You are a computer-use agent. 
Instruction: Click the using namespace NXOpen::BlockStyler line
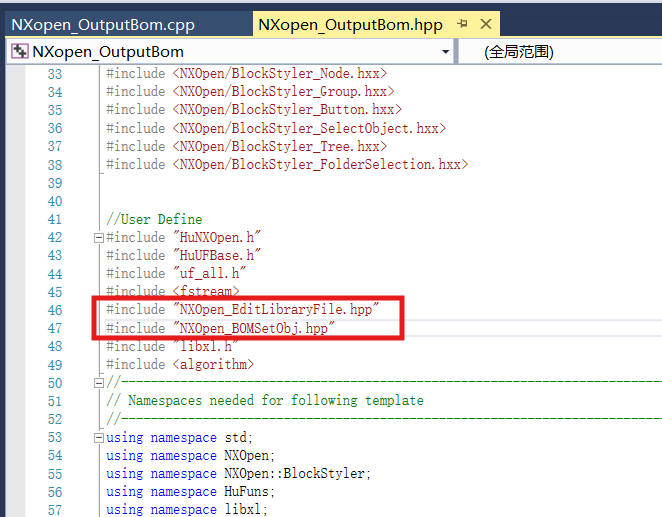click(238, 474)
